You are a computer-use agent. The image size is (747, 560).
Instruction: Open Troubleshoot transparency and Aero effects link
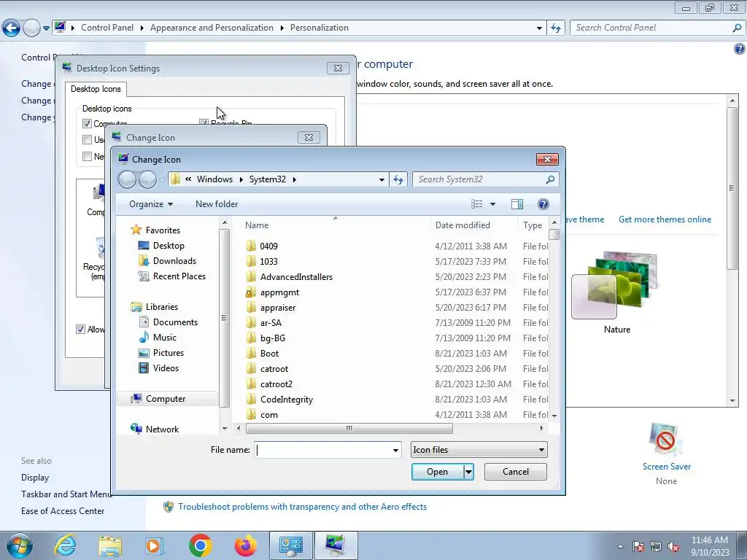302,507
